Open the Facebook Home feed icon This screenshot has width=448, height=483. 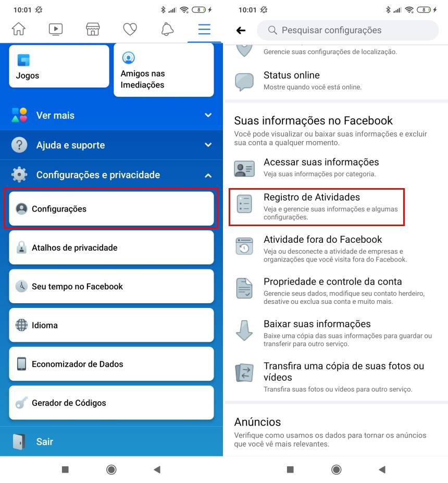coord(18,29)
